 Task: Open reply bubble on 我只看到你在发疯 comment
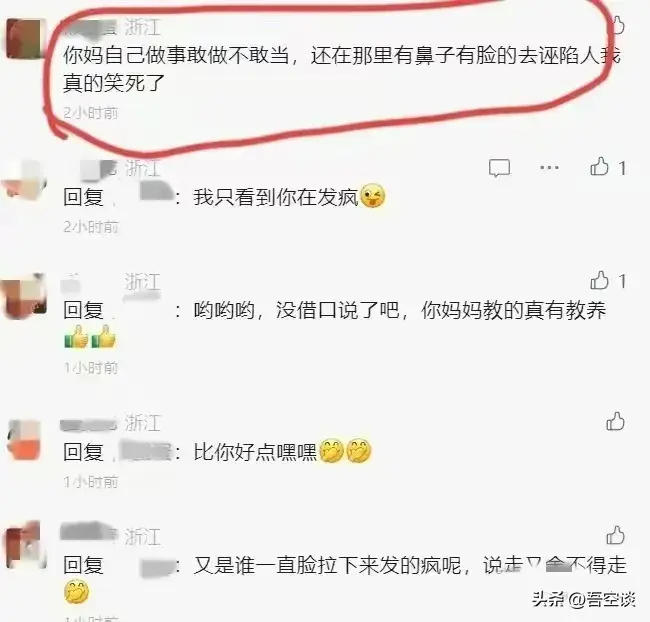pos(499,168)
